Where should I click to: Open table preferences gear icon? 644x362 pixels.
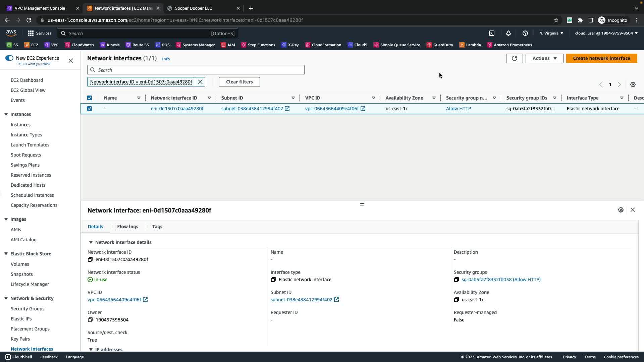[x=633, y=84]
